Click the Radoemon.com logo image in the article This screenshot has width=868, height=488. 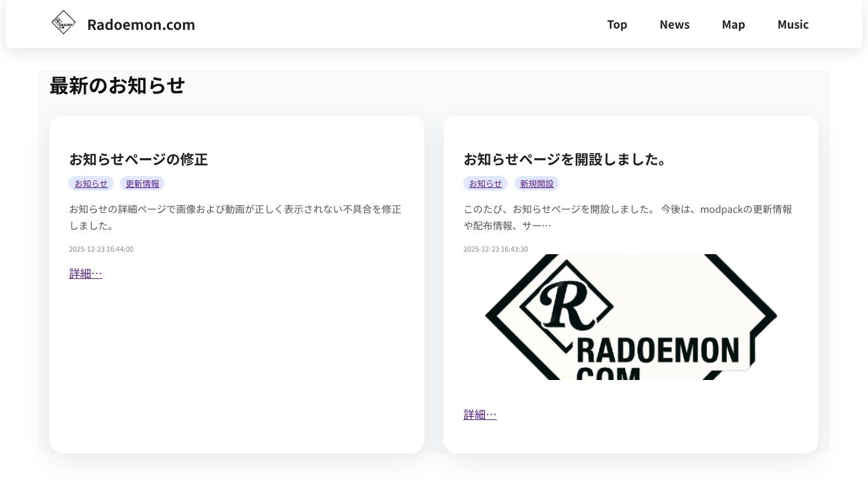[x=630, y=316]
